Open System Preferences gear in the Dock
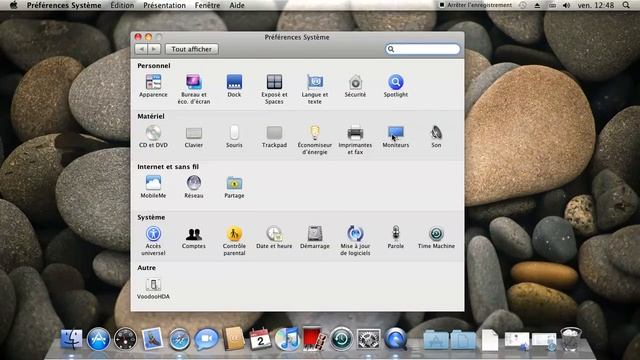 [x=369, y=339]
